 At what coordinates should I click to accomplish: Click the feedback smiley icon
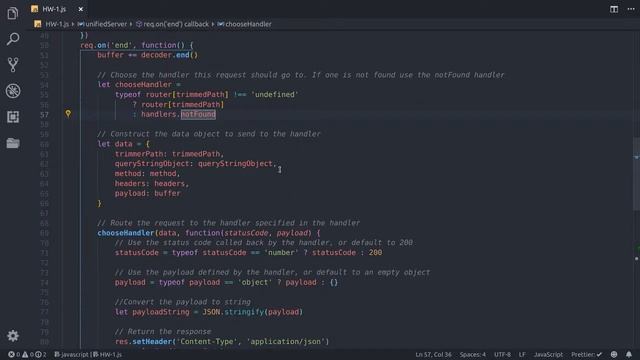pyautogui.click(x=614, y=354)
